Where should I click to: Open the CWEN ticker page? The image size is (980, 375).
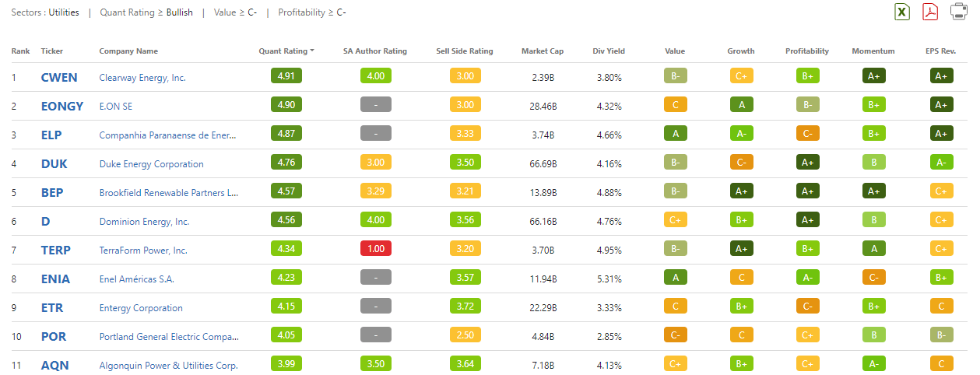(x=57, y=78)
